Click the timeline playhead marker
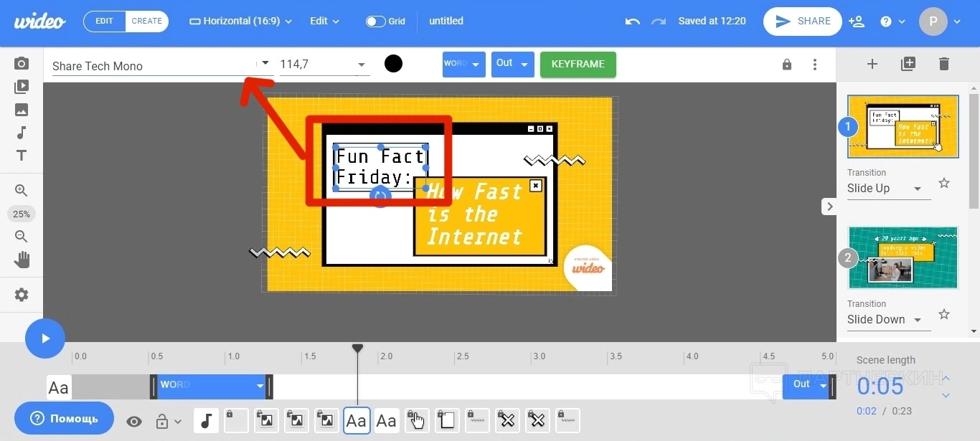Screen dimensions: 980x441 [x=357, y=348]
